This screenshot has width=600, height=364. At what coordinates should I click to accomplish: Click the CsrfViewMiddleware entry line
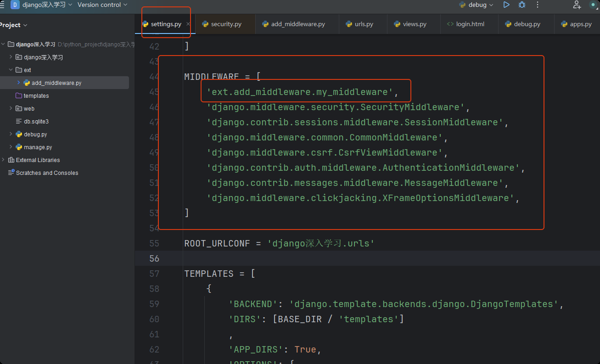(x=325, y=152)
